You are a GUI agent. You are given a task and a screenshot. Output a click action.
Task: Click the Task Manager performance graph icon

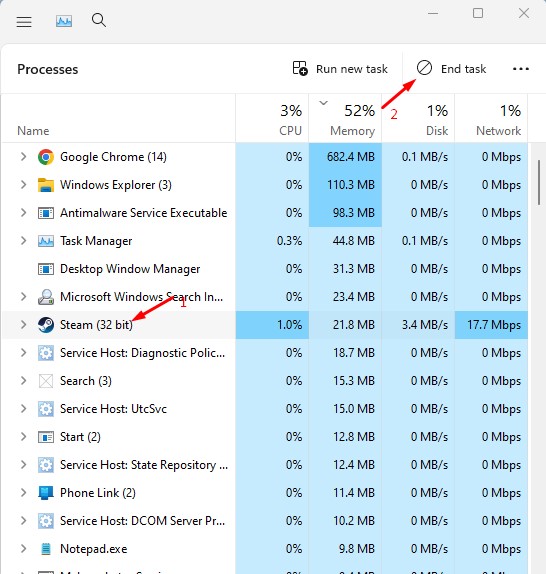pyautogui.click(x=64, y=21)
